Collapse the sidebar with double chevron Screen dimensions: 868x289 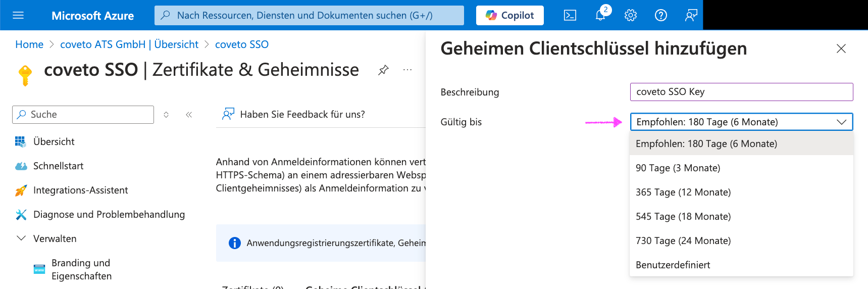(189, 115)
